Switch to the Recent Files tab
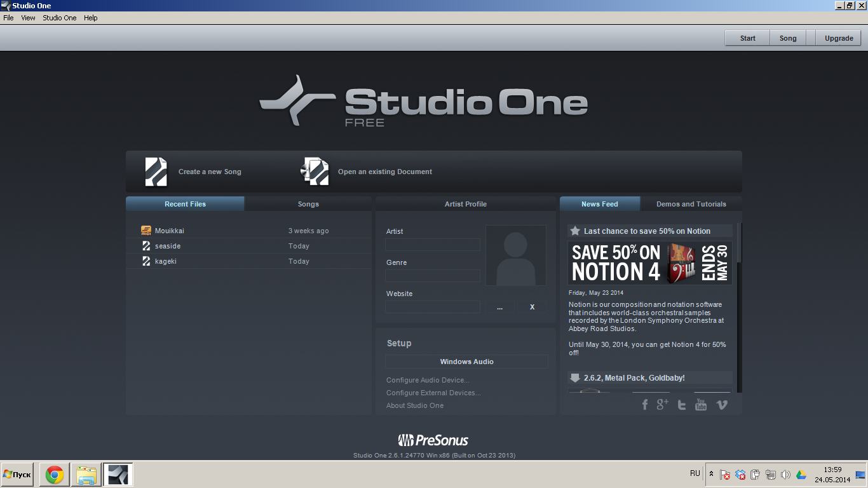This screenshot has height=488, width=868. tap(185, 204)
